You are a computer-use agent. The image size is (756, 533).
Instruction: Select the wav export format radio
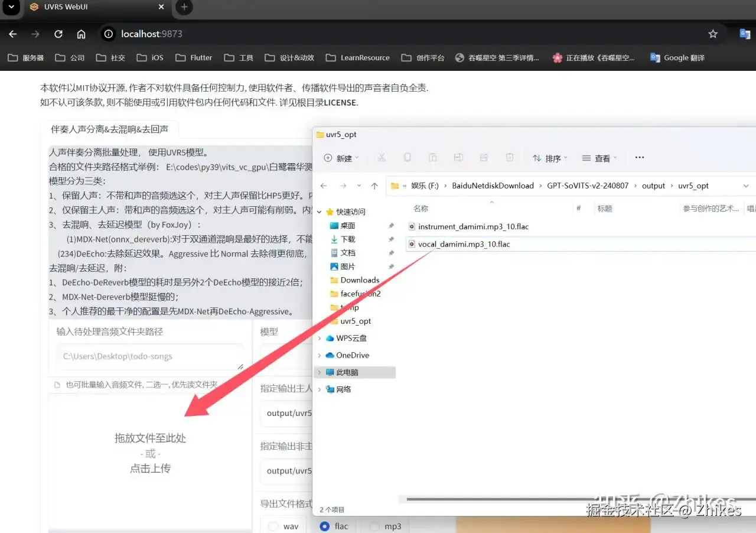click(x=273, y=526)
